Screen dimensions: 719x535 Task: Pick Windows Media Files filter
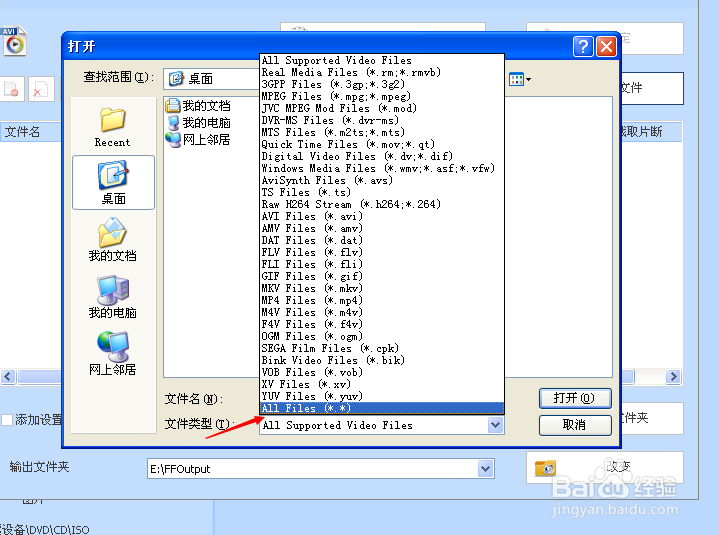382,168
